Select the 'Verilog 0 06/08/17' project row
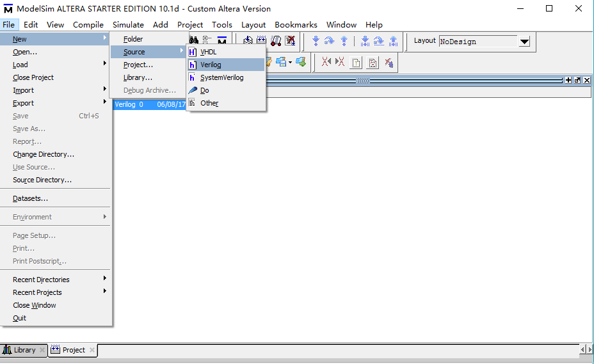 click(x=150, y=104)
